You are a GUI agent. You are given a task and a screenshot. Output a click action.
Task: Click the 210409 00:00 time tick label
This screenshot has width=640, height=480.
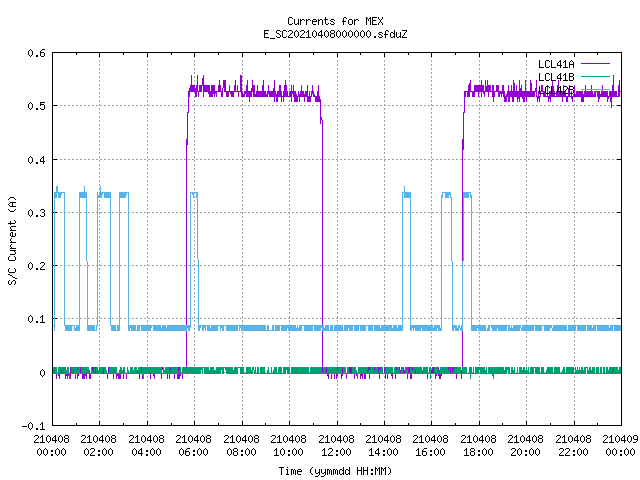coord(620,445)
